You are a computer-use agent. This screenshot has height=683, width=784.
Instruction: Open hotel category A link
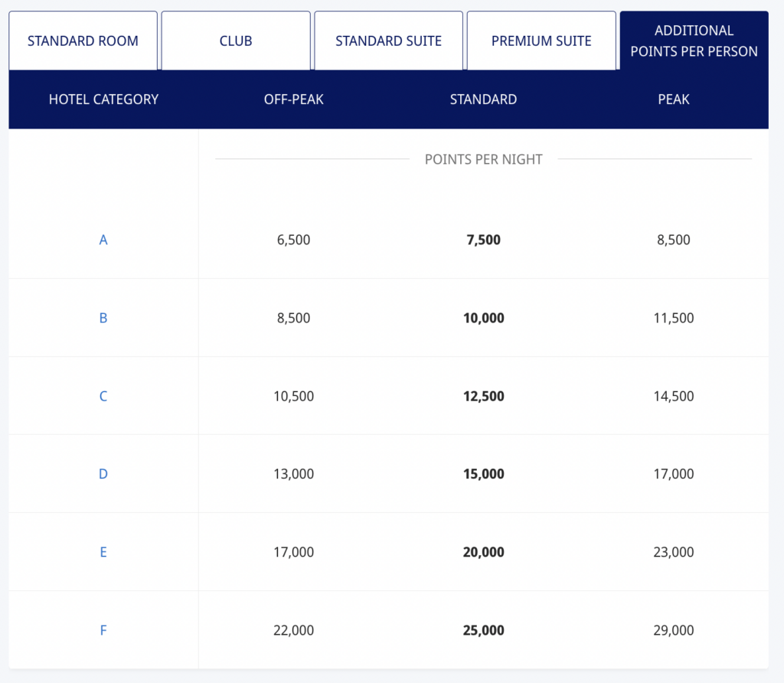[x=103, y=240]
